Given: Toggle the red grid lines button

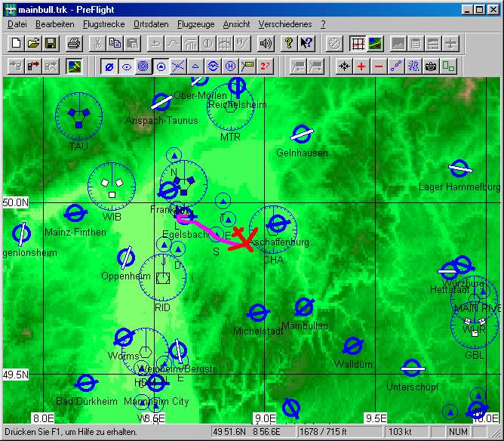Looking at the screenshot, I should [x=358, y=43].
